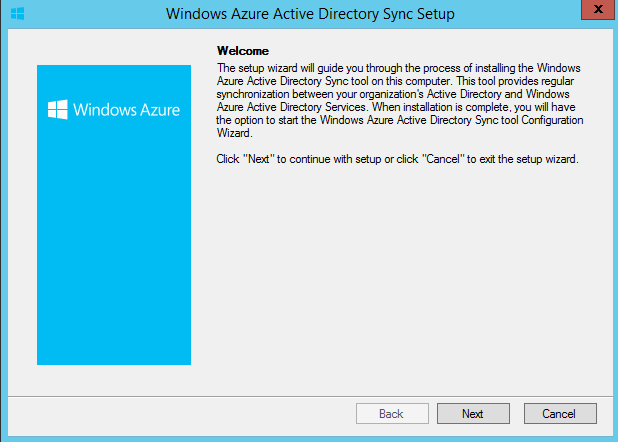Click the blank margin left of blue banner

tap(22, 215)
